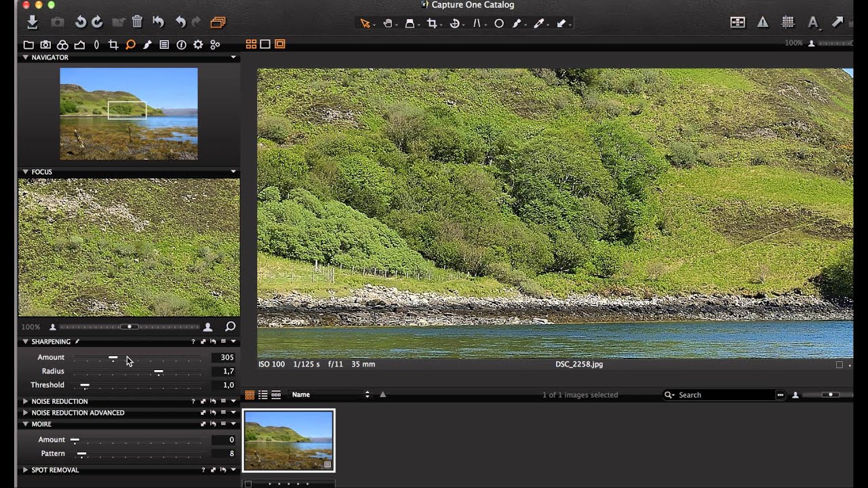This screenshot has height=488, width=868.
Task: Open the Focus panel options menu arrow
Action: pyautogui.click(x=233, y=172)
